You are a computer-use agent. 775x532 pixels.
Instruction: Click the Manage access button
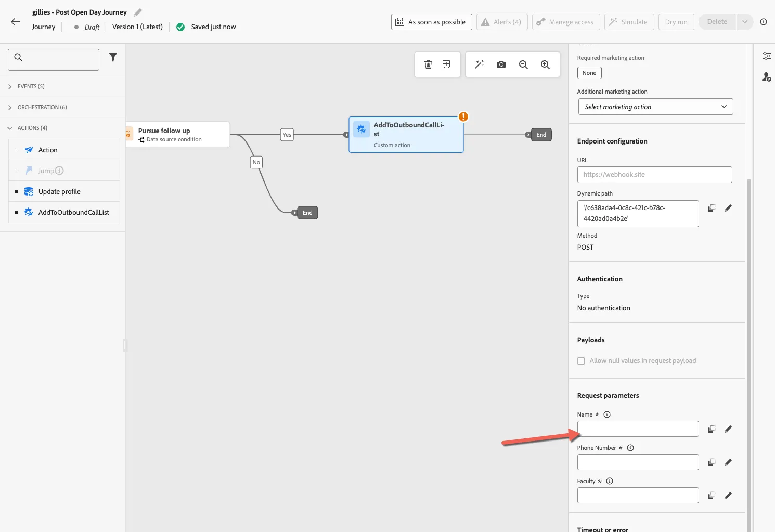566,22
